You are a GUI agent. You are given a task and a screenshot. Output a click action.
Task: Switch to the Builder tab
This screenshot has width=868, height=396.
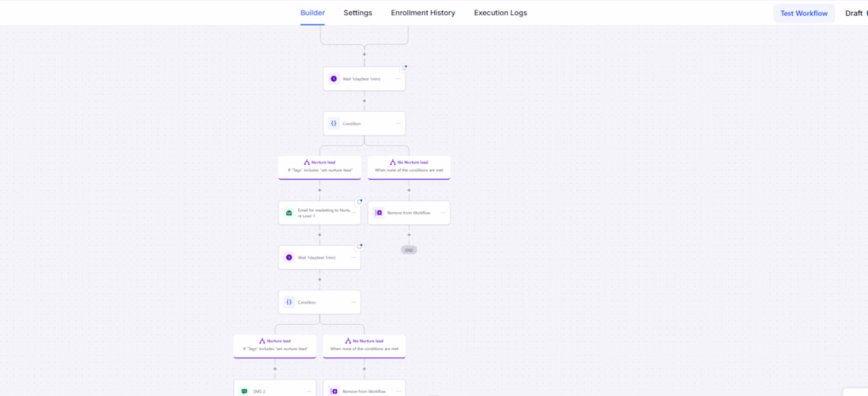point(312,13)
